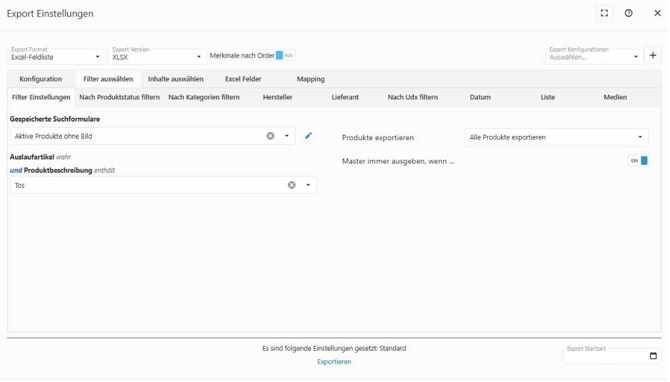Clear the 'Aktive Produkte ohne Bild' selection

(271, 136)
